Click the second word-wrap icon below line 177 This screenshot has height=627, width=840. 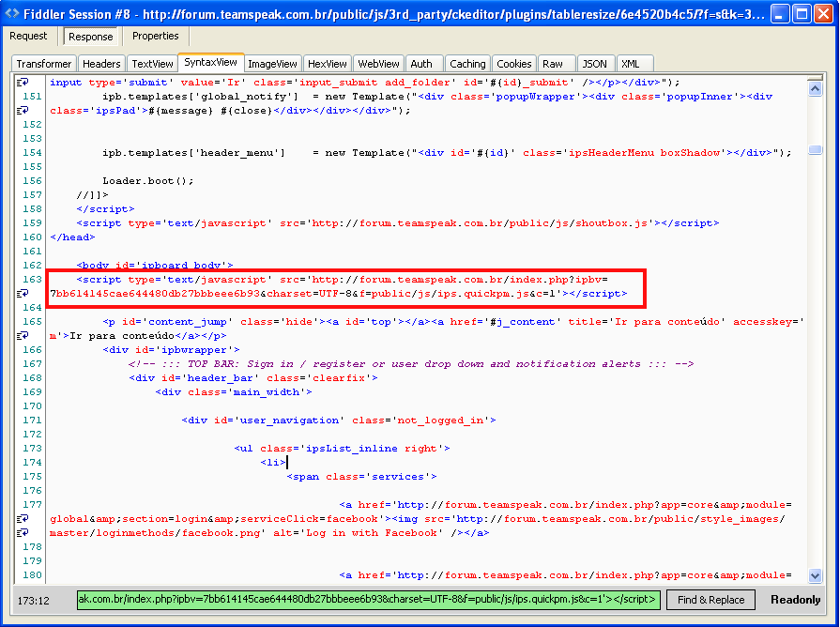tap(23, 533)
